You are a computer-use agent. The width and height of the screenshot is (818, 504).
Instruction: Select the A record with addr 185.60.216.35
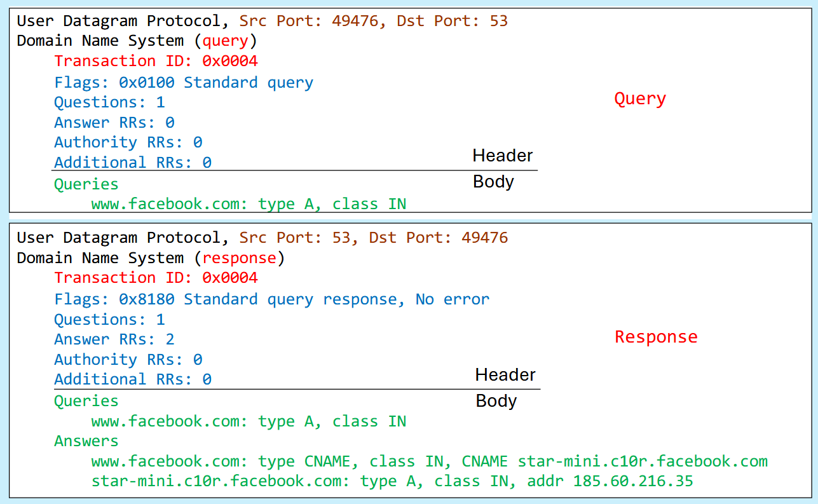[x=392, y=481]
